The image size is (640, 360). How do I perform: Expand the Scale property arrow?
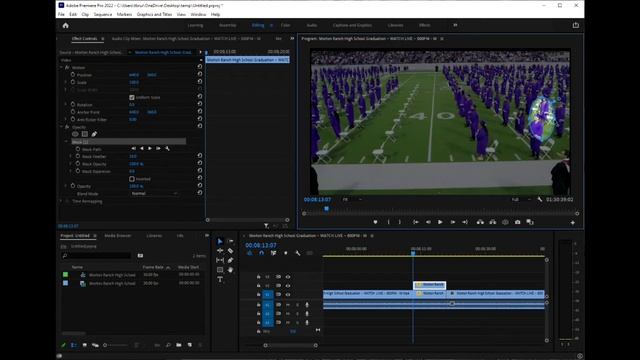click(66, 82)
